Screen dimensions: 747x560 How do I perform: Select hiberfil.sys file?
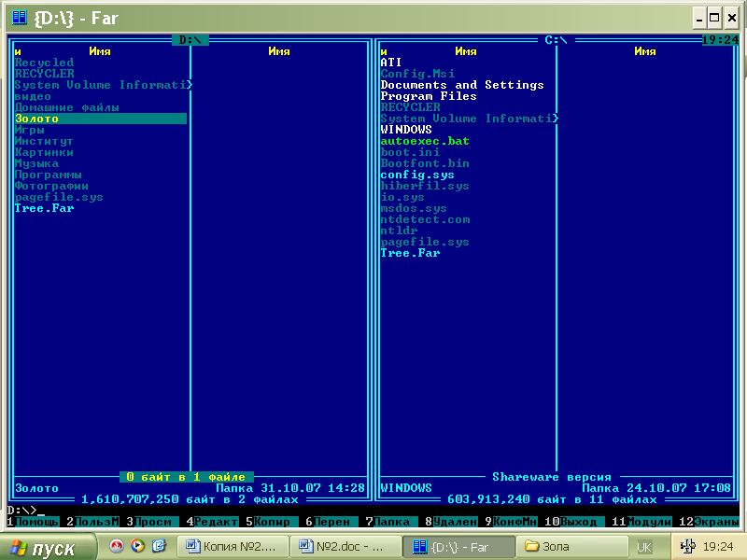point(425,186)
